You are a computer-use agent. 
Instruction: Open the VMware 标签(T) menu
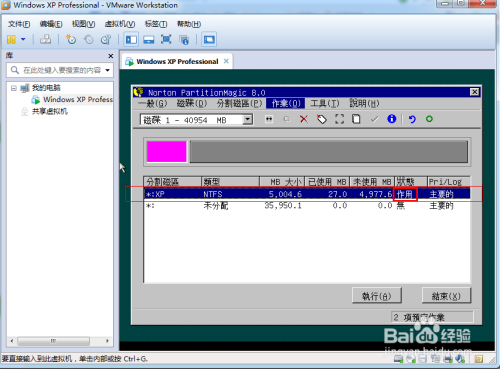156,24
